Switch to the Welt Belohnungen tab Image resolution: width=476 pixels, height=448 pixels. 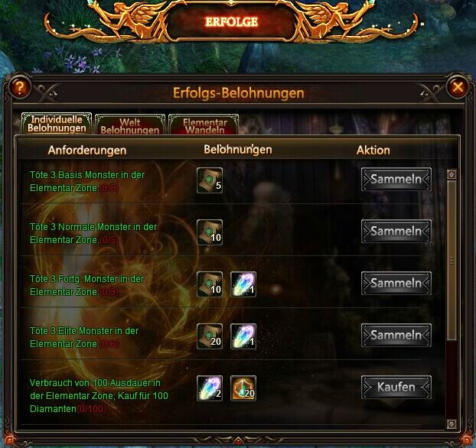coord(130,125)
